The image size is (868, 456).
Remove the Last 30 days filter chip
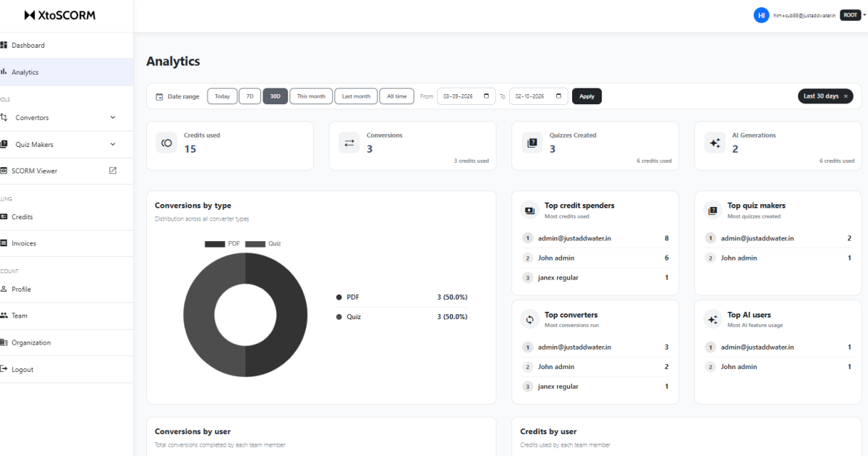[x=846, y=96]
